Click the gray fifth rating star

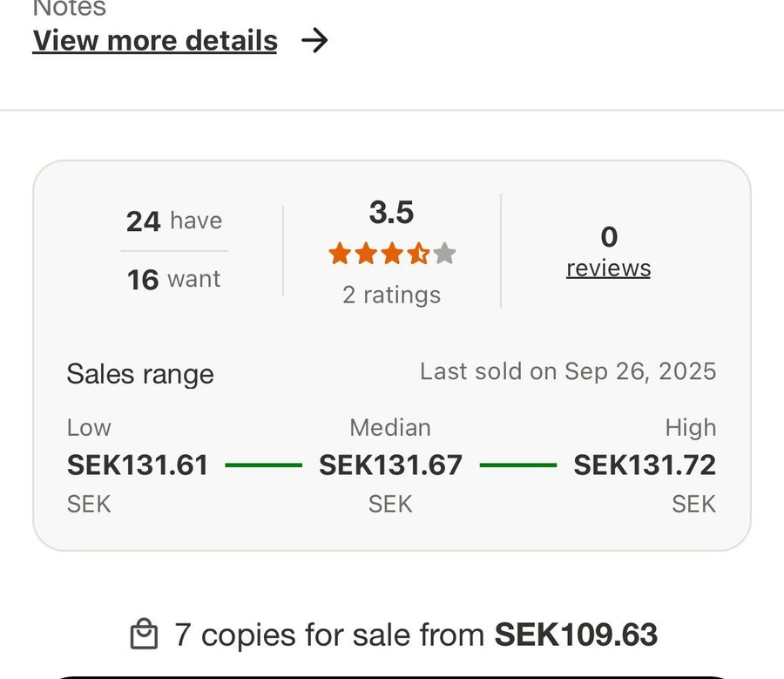coord(444,255)
